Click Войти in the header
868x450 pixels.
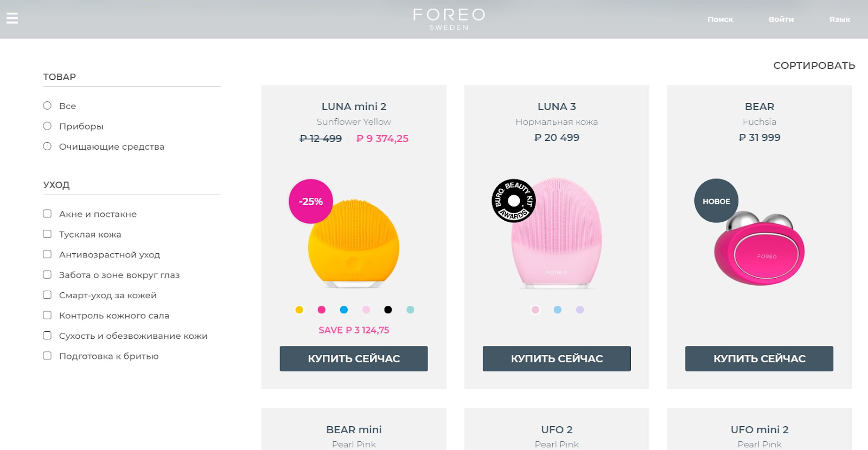(x=781, y=19)
